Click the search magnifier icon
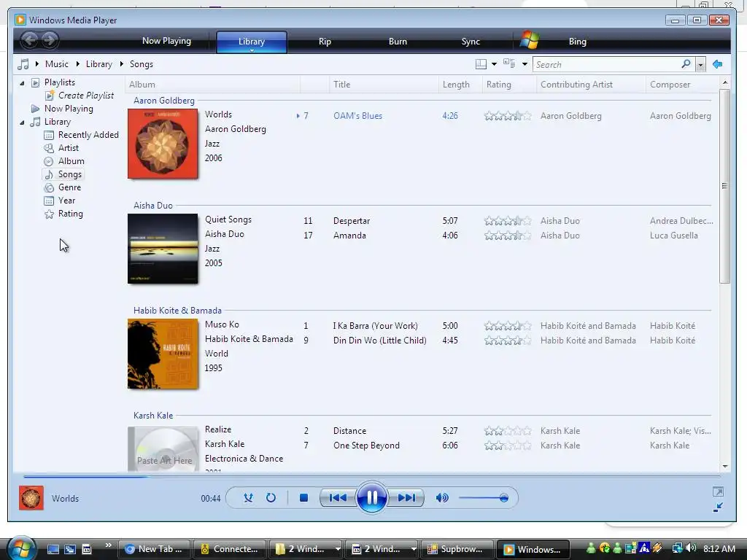The width and height of the screenshot is (747, 560). click(686, 64)
